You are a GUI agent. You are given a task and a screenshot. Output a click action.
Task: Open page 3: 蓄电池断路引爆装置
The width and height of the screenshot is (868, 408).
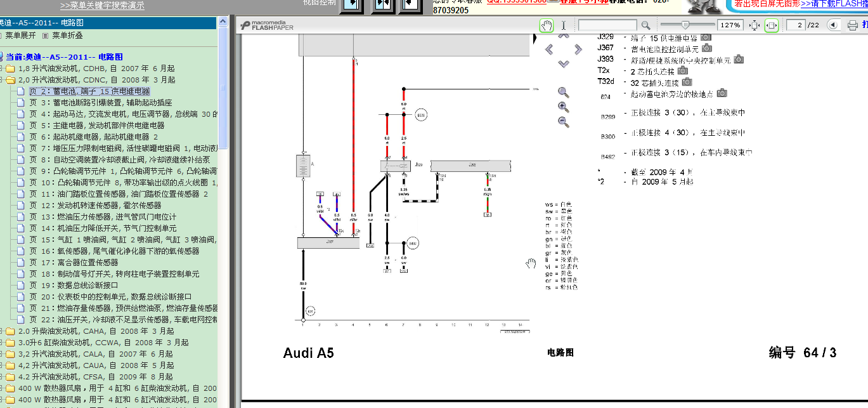pyautogui.click(x=101, y=103)
